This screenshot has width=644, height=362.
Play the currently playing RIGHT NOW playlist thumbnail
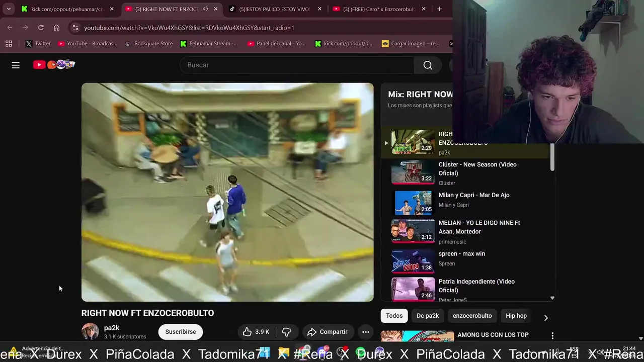pyautogui.click(x=413, y=142)
